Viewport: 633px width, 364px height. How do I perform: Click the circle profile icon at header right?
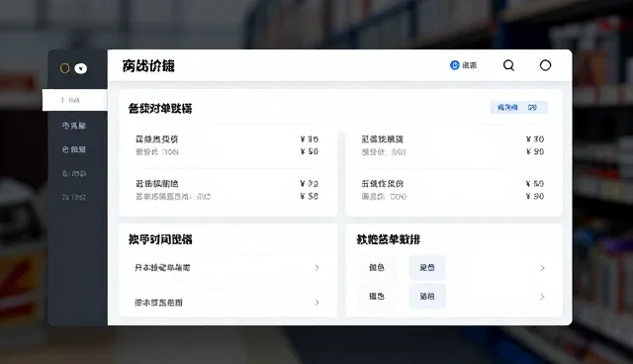point(545,65)
